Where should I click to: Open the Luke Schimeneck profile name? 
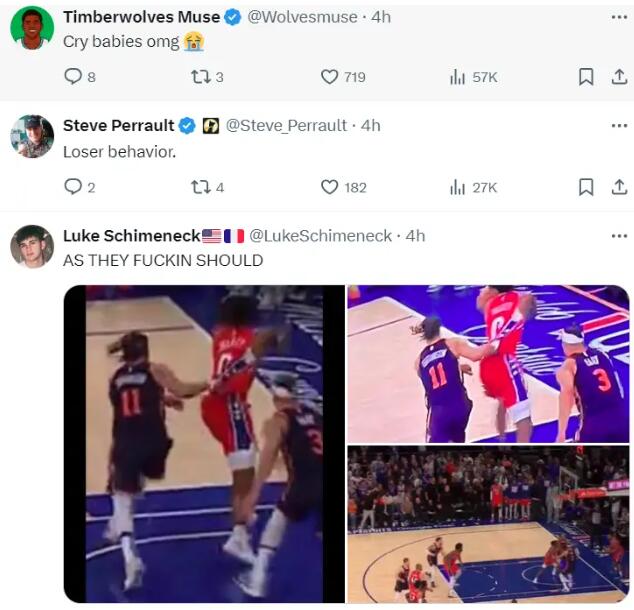tap(130, 236)
